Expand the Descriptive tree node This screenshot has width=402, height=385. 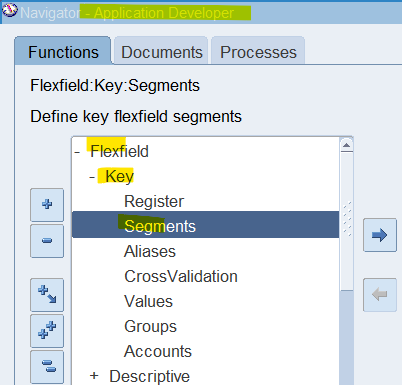(94, 376)
